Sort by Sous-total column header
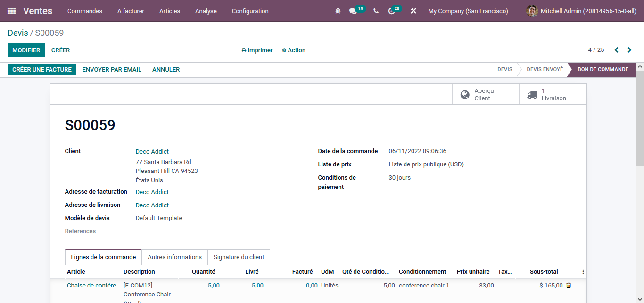This screenshot has height=303, width=644. click(x=544, y=272)
